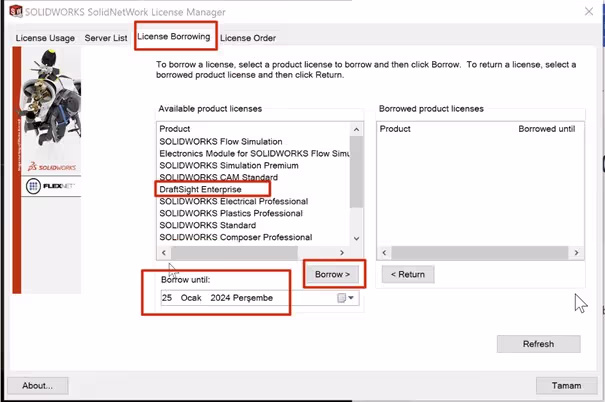
Task: Select SOLIDWORKS Flow Simulation license
Action: (221, 142)
